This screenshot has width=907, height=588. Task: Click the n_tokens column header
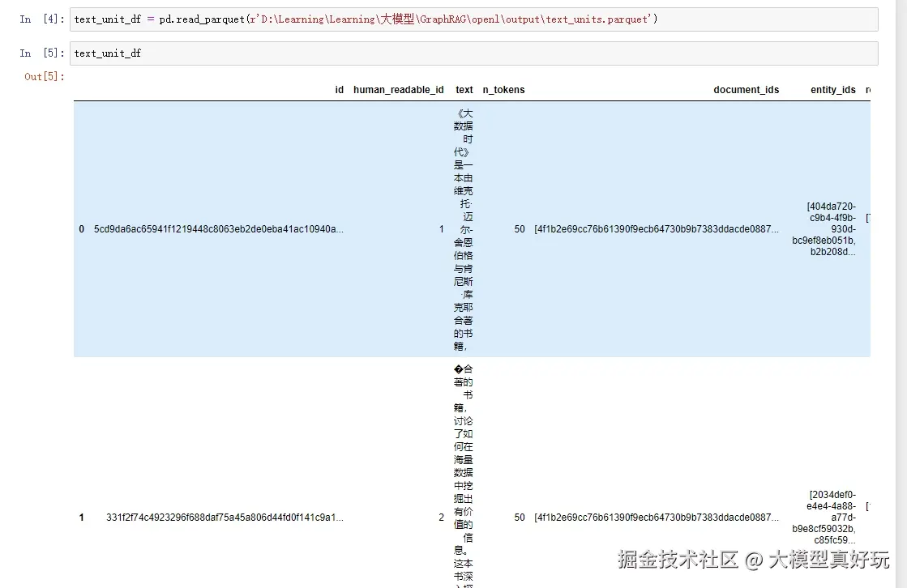pyautogui.click(x=504, y=90)
